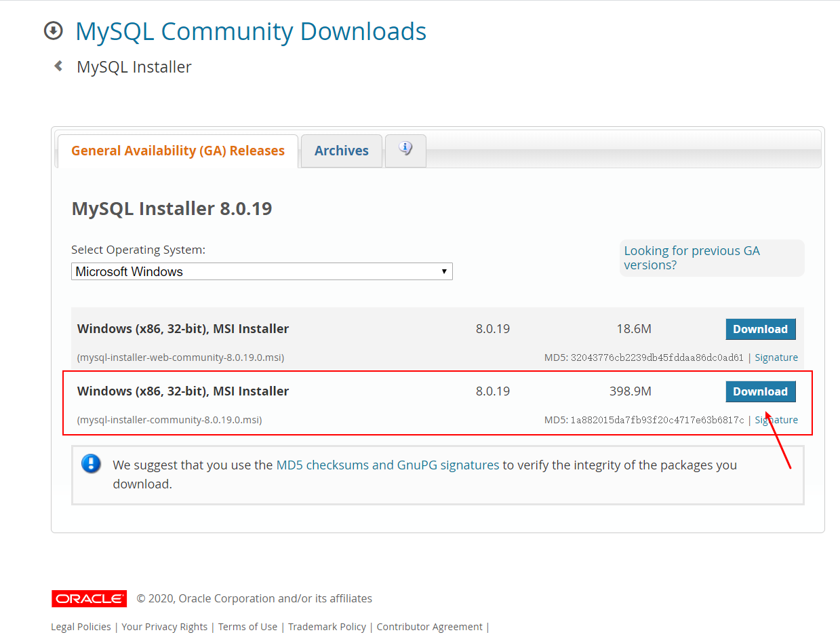Click the download circle icon beside page title
This screenshot has height=639, width=840.
[53, 31]
